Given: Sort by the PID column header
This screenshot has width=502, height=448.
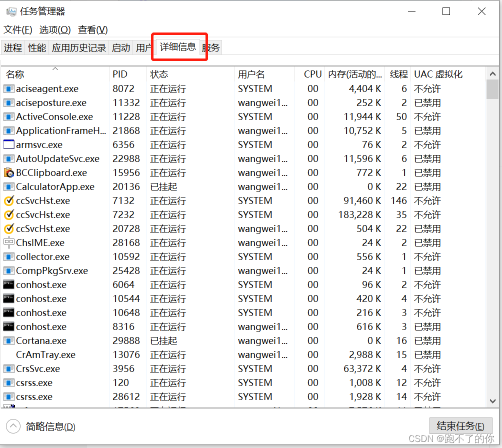Looking at the screenshot, I should click(x=128, y=74).
